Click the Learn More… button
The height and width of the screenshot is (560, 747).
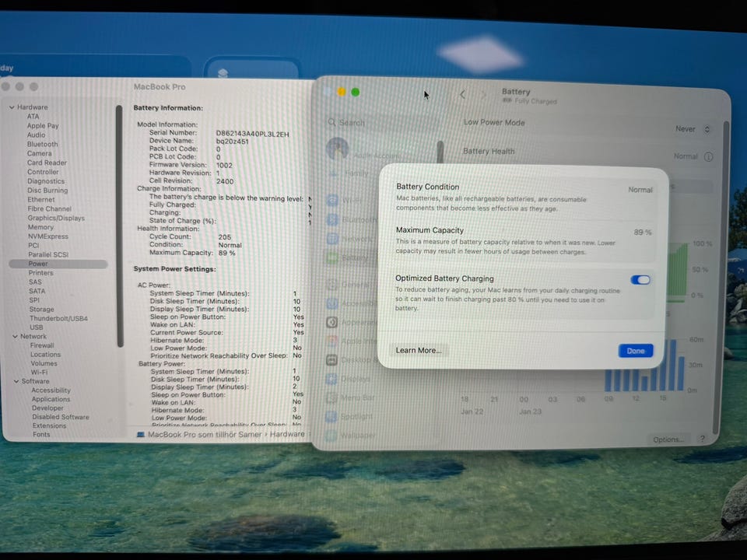419,350
